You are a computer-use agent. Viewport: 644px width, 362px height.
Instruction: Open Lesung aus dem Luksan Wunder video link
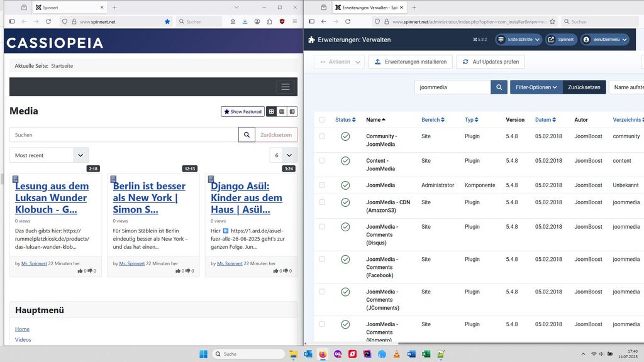52,198
